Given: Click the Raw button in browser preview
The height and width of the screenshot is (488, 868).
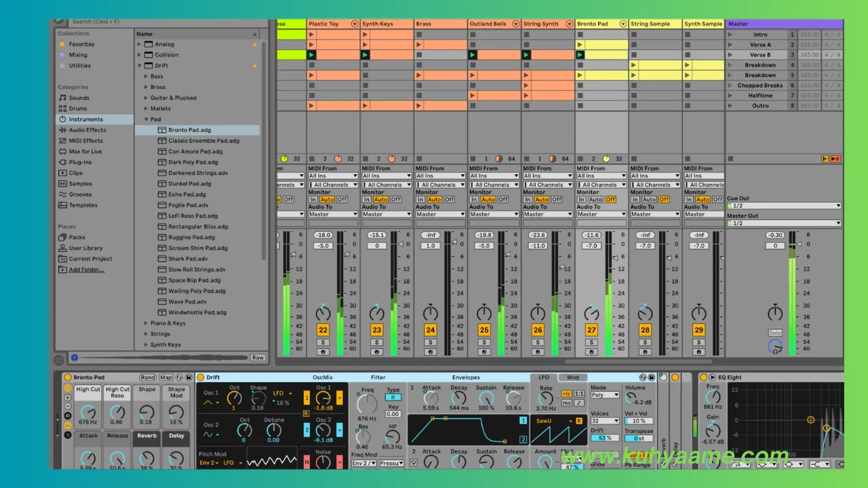Looking at the screenshot, I should coord(258,358).
